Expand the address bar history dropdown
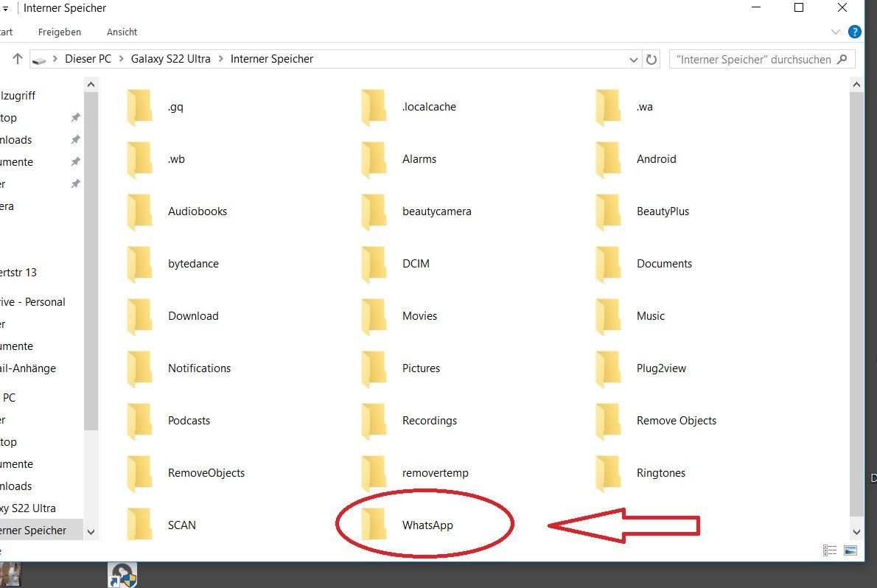The height and width of the screenshot is (588, 877). coord(634,60)
